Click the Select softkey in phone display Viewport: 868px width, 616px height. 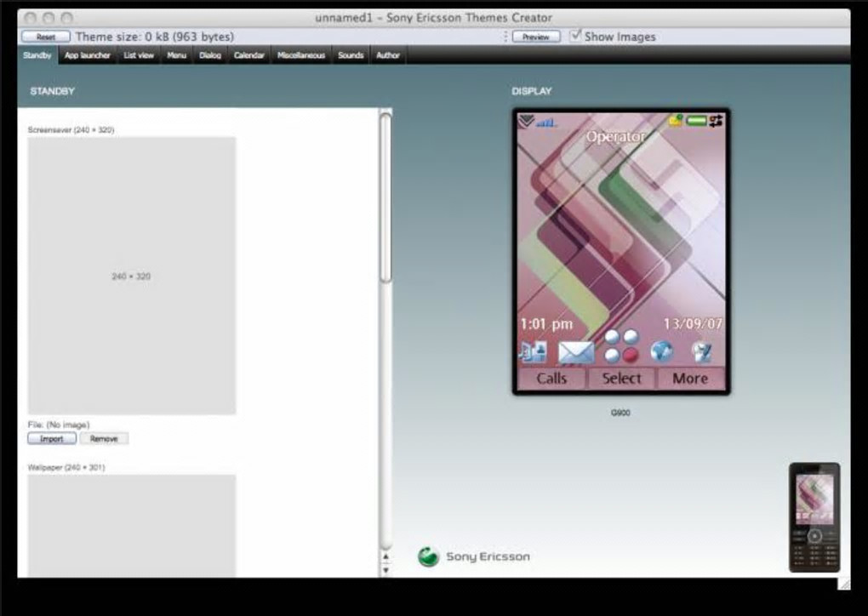click(621, 379)
